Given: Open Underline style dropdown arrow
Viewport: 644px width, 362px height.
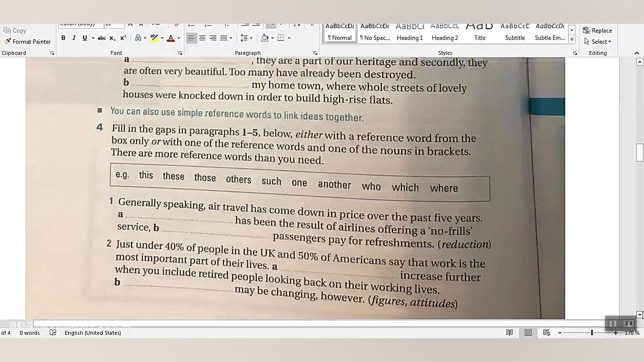Looking at the screenshot, I should click(92, 38).
